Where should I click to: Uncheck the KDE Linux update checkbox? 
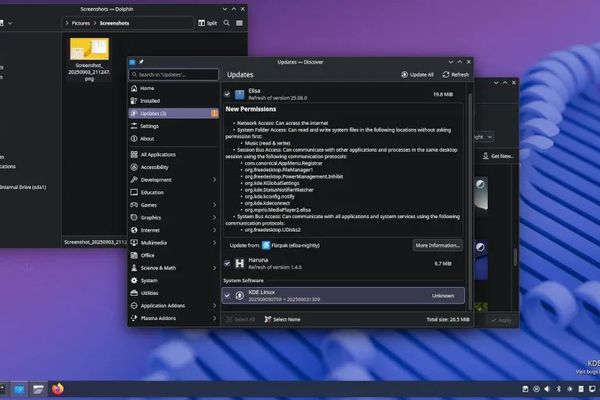[227, 296]
